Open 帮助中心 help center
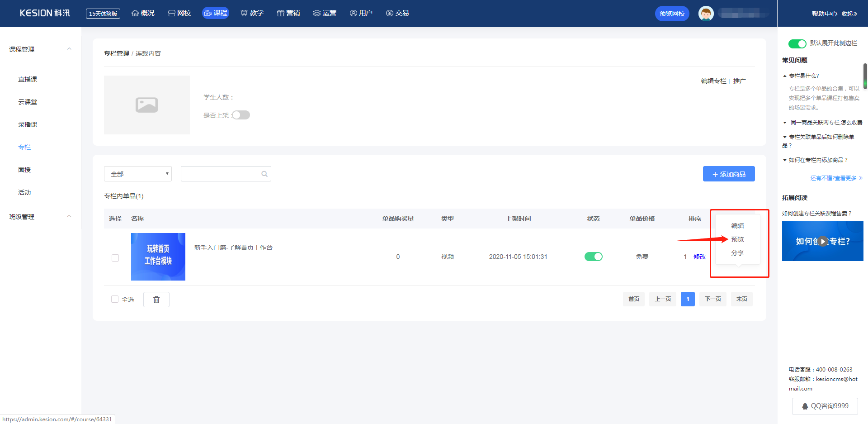The width and height of the screenshot is (868, 424). point(824,14)
